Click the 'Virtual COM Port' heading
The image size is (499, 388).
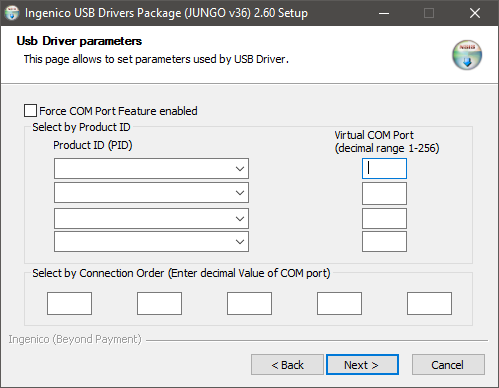click(374, 135)
